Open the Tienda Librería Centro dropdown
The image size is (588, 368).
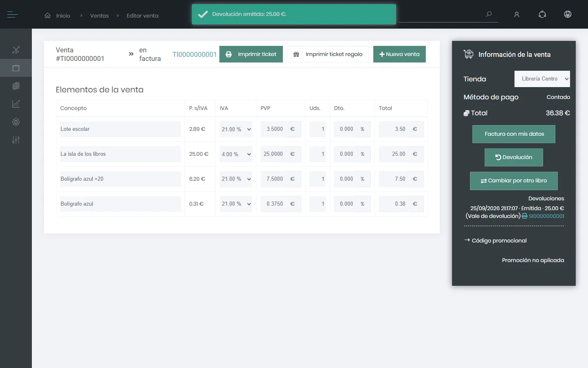pyautogui.click(x=542, y=79)
